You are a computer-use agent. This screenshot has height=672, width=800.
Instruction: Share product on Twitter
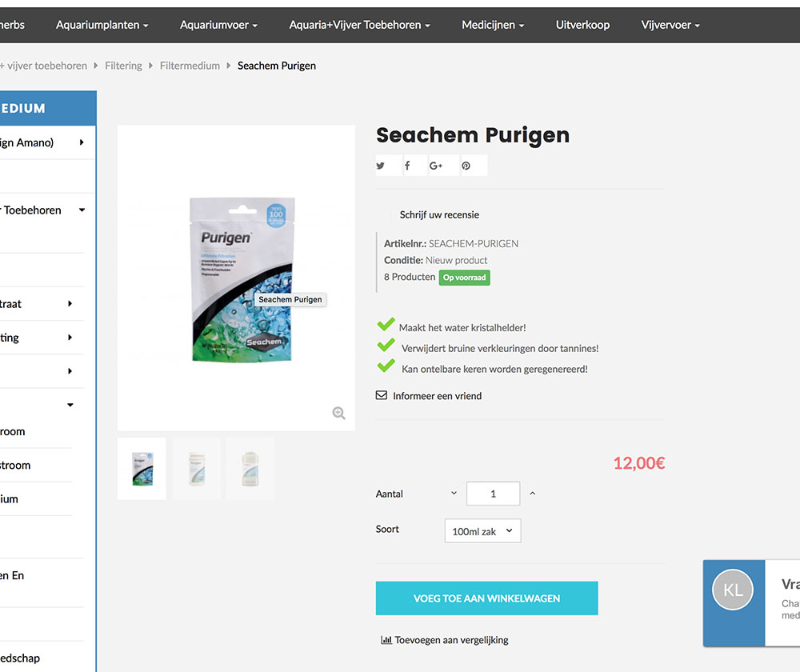[x=388, y=166]
